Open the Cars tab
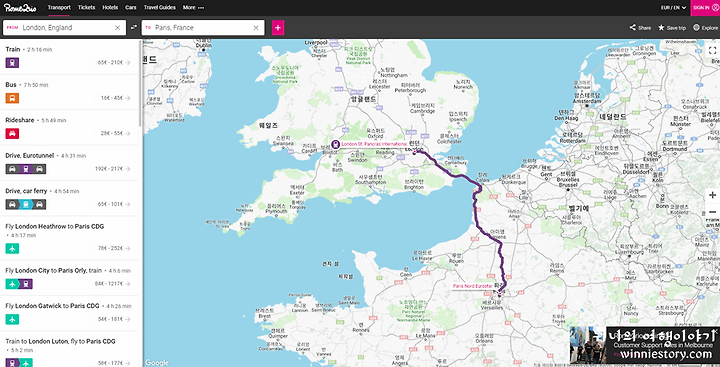 click(x=130, y=8)
